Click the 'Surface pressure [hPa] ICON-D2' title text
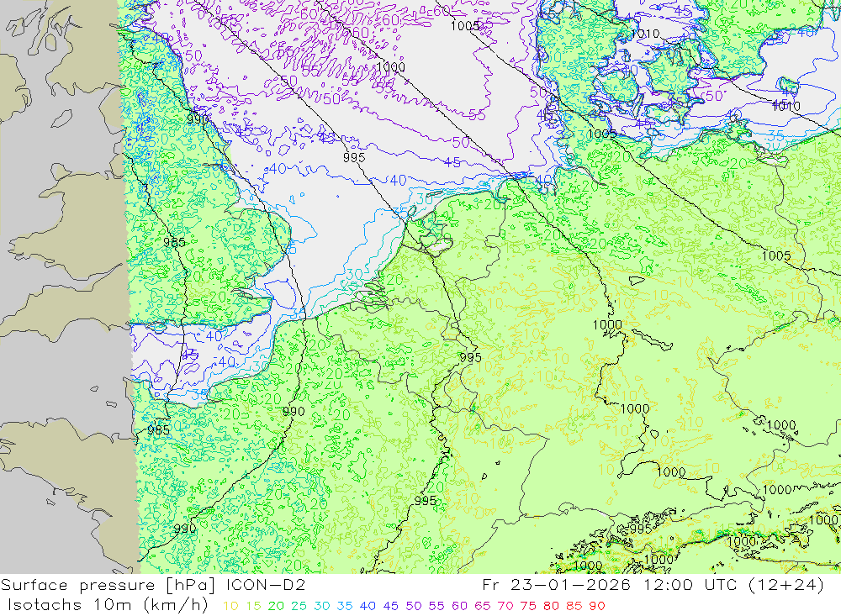841x616 pixels. 153,585
